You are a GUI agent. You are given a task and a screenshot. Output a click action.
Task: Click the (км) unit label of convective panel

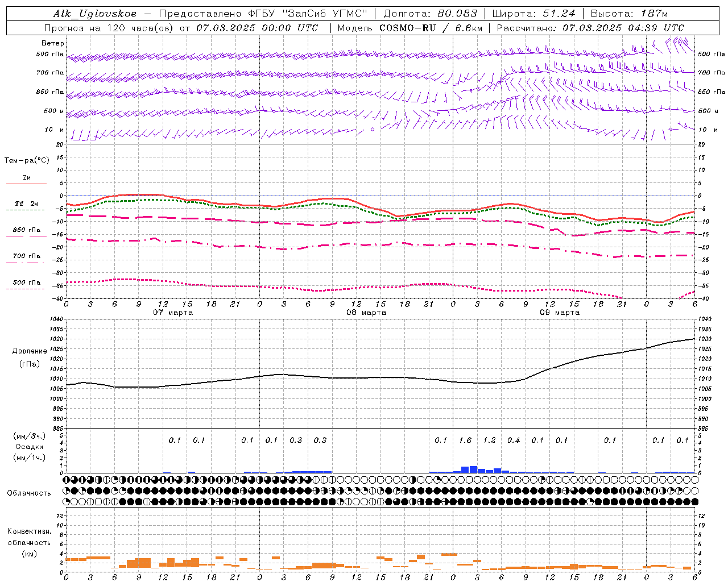[x=30, y=554]
